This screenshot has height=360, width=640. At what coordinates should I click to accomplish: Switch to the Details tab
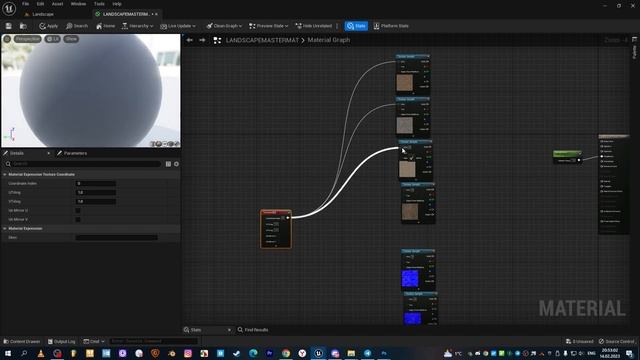coord(17,153)
